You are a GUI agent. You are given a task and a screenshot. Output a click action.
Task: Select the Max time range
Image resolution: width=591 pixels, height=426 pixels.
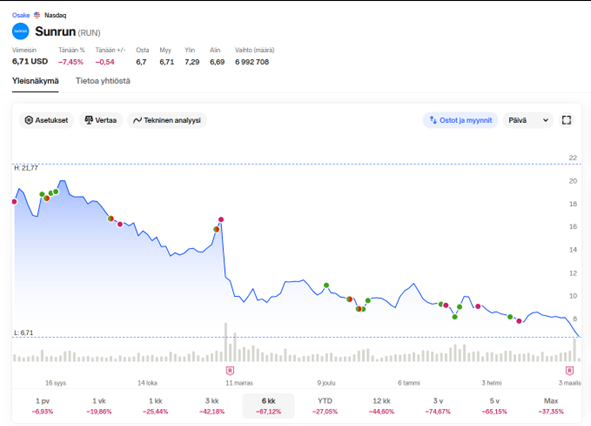coord(551,406)
